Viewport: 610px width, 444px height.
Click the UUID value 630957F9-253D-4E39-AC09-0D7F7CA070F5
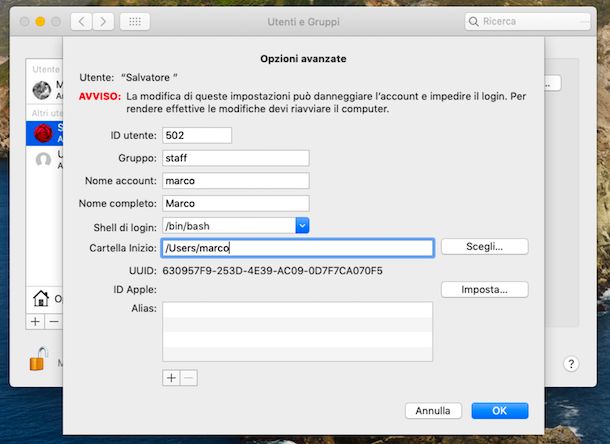tap(272, 271)
